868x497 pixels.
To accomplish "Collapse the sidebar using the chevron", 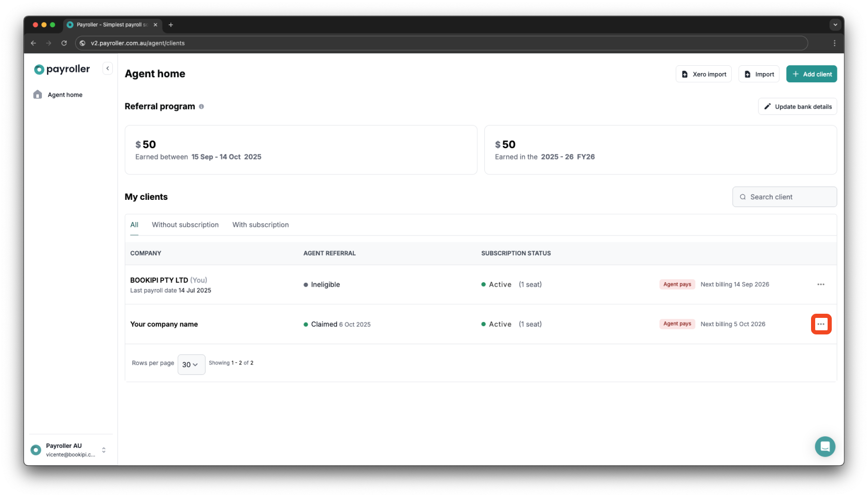I will click(x=107, y=68).
